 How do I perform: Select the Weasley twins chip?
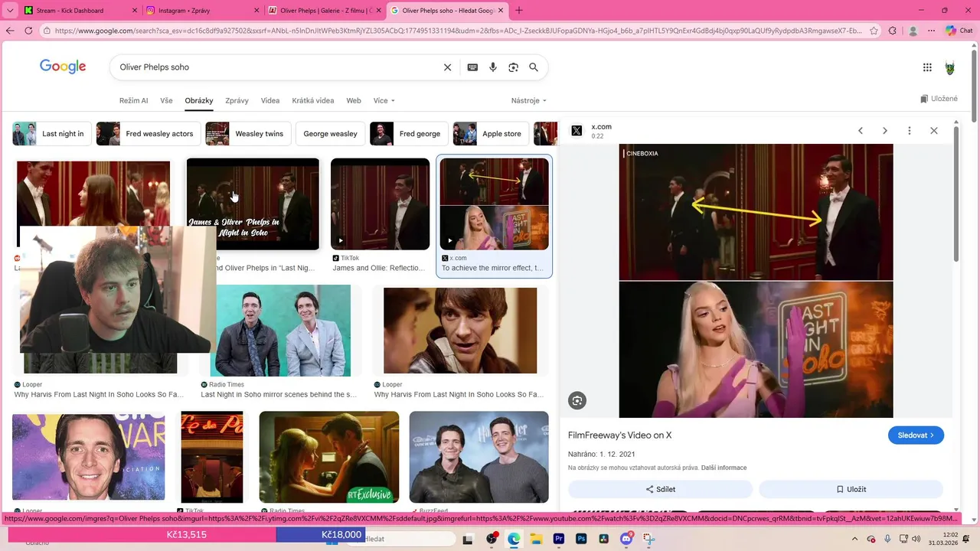(248, 133)
